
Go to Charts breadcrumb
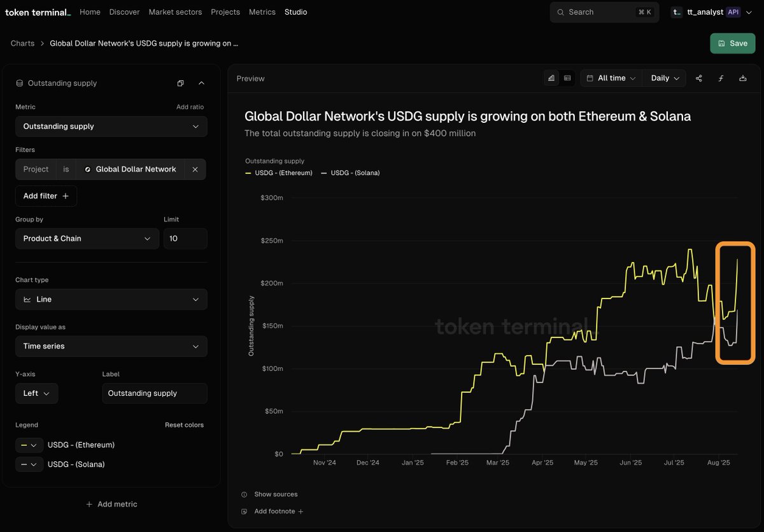pos(22,43)
